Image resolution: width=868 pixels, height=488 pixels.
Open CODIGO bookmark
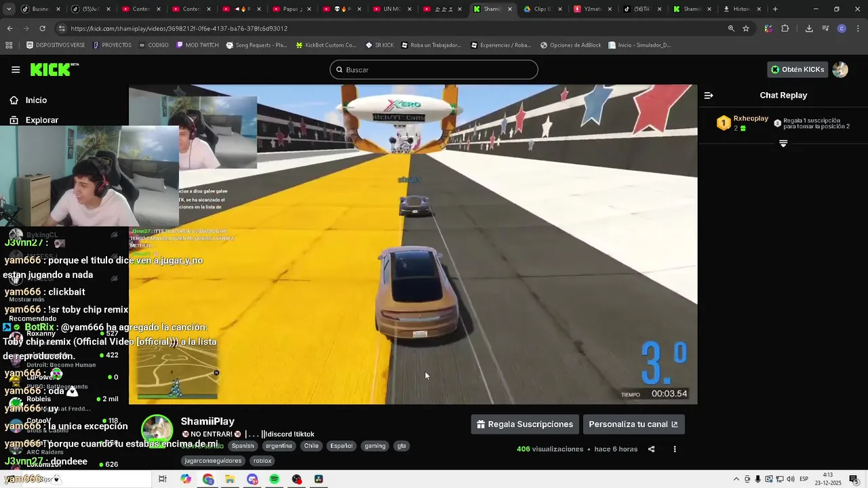(153, 45)
